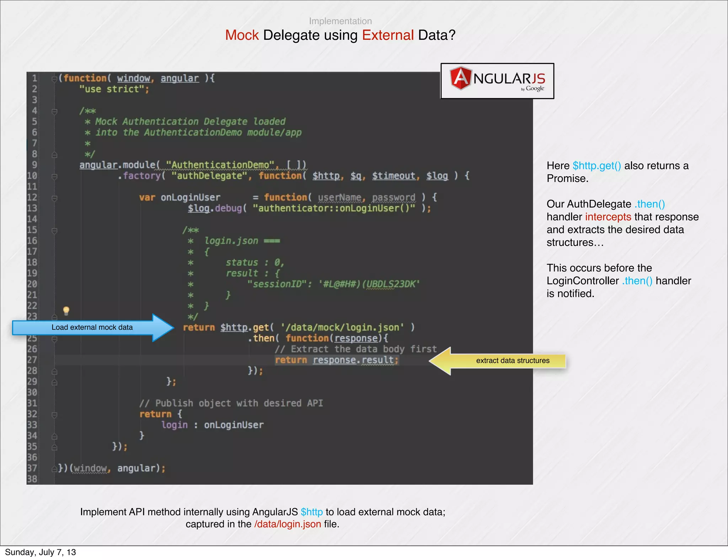Click the fold end marker on line 8
The image size is (728, 560).
[54, 155]
